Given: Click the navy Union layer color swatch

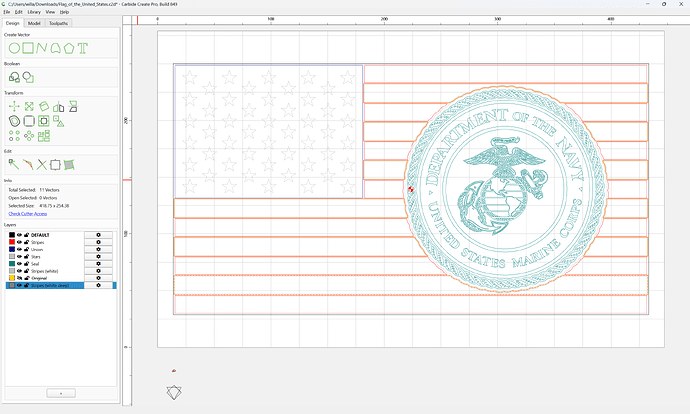Looking at the screenshot, I should [x=12, y=249].
